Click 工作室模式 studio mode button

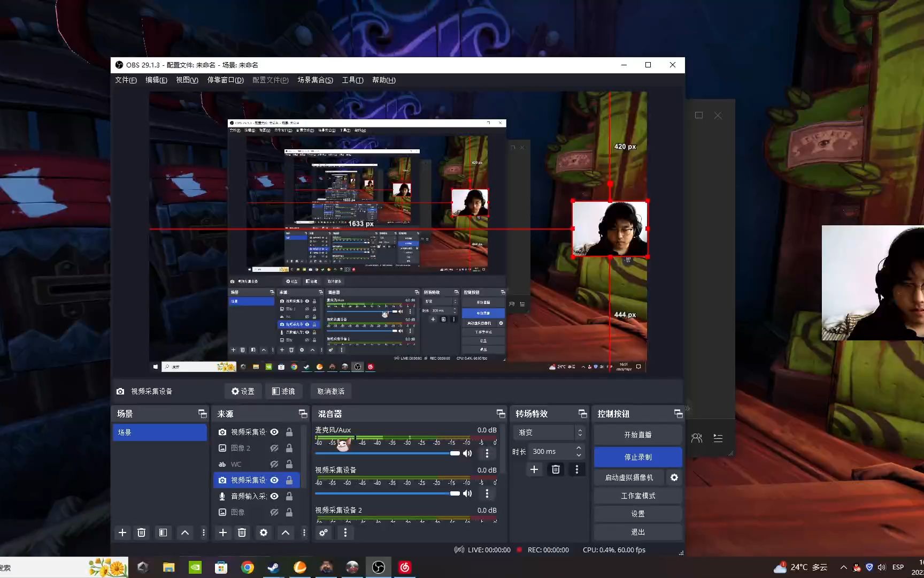coord(638,496)
